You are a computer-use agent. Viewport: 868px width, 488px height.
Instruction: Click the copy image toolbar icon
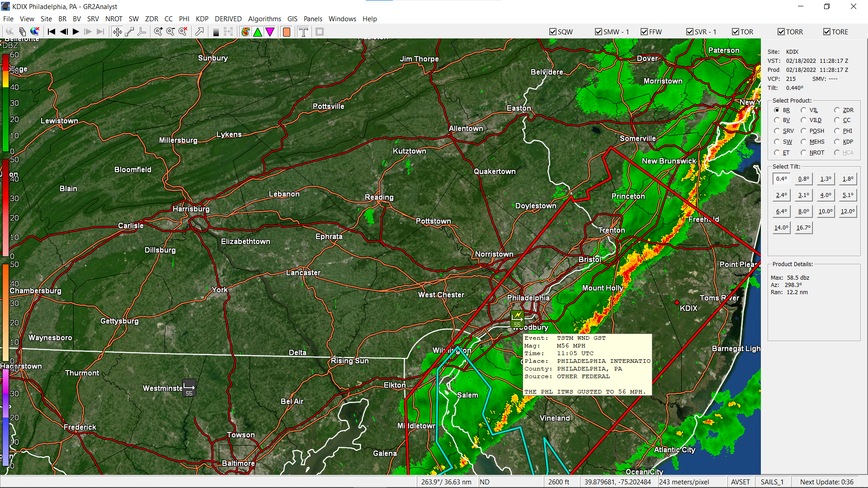click(x=22, y=32)
